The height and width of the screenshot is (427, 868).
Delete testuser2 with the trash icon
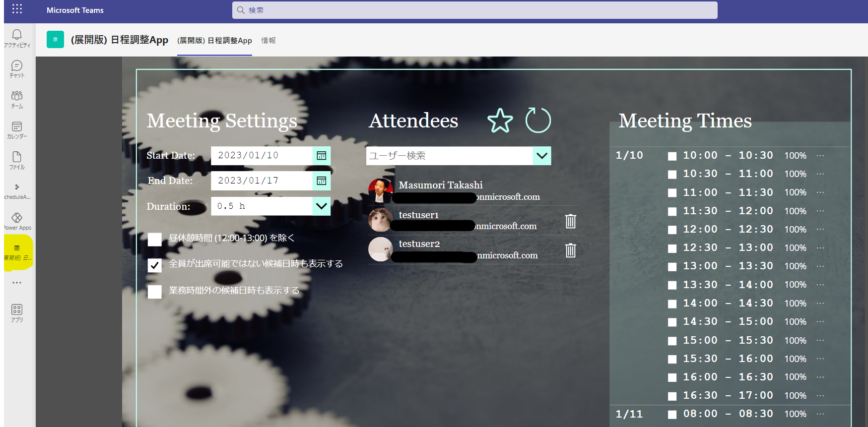coord(571,250)
